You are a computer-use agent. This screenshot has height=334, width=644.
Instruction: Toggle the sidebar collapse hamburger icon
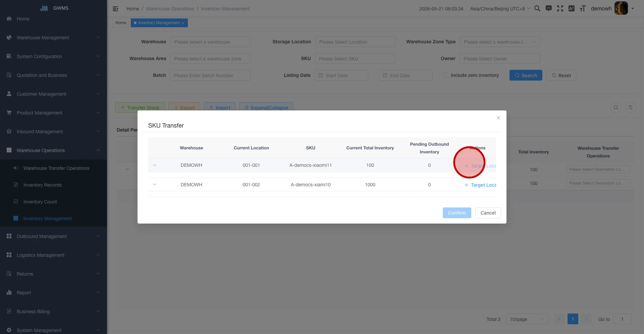click(x=115, y=9)
